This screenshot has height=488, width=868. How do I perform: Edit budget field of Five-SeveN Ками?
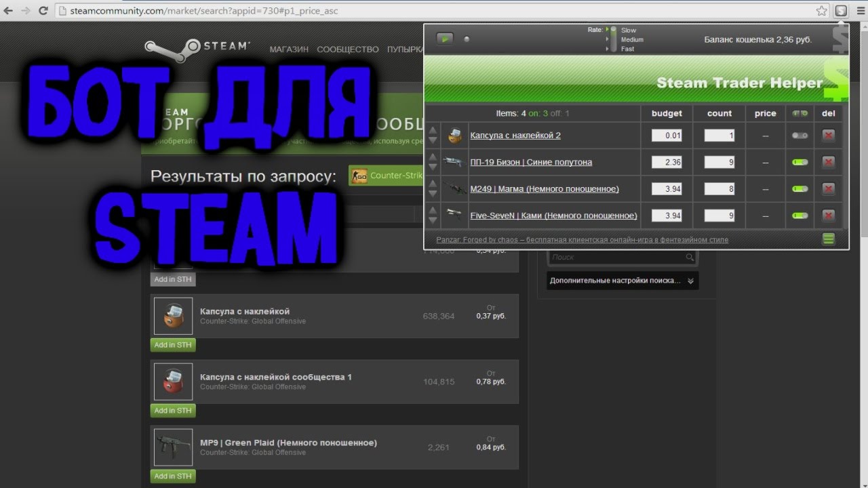click(x=667, y=216)
